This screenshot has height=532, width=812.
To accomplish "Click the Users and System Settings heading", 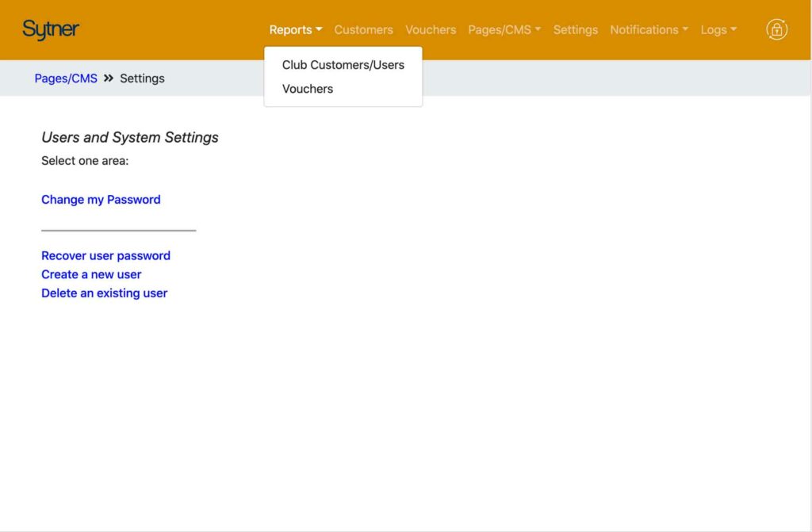I will pos(129,137).
